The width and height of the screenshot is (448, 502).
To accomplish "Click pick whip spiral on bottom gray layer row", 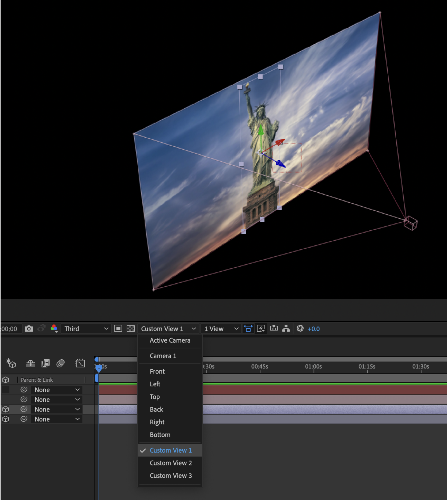I will click(x=24, y=419).
